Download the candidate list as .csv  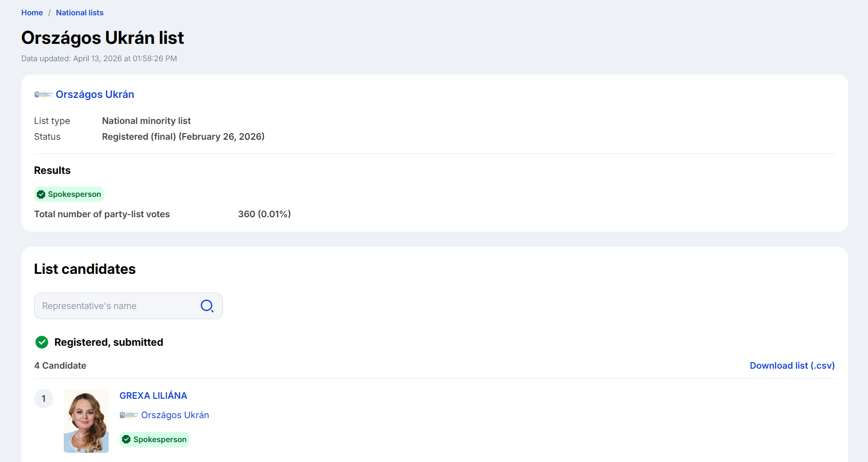click(792, 366)
